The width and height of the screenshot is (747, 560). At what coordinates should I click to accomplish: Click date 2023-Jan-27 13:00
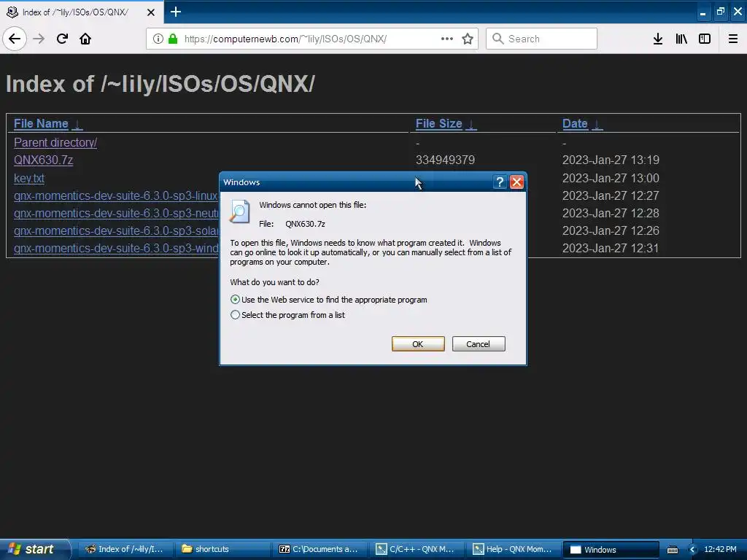pyautogui.click(x=611, y=178)
